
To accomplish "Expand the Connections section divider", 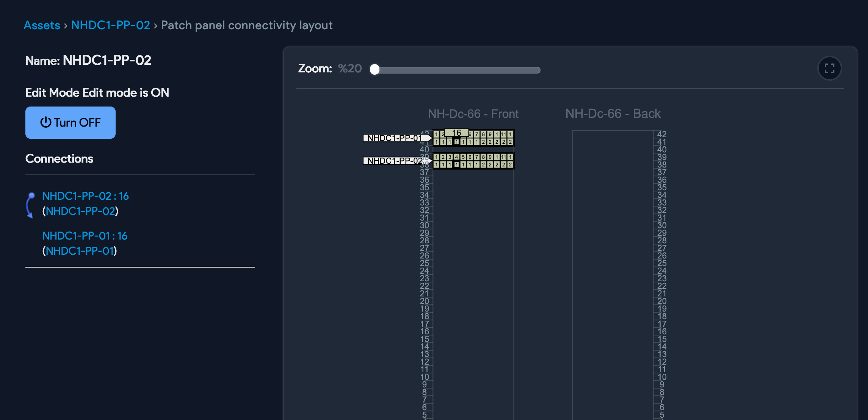I will click(139, 174).
